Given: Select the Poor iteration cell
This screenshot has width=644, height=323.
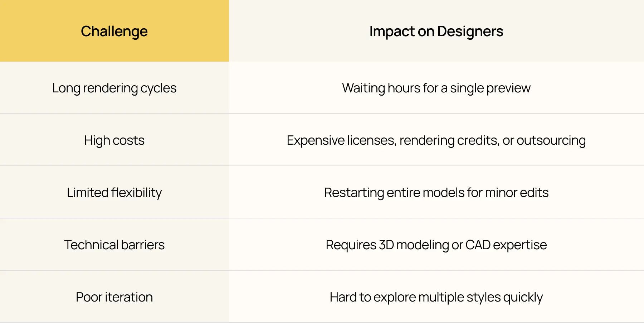Looking at the screenshot, I should [x=114, y=297].
